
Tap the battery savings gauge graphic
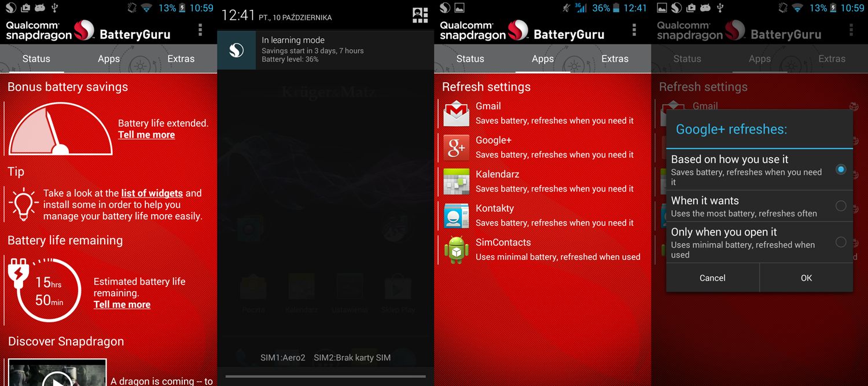click(60, 130)
